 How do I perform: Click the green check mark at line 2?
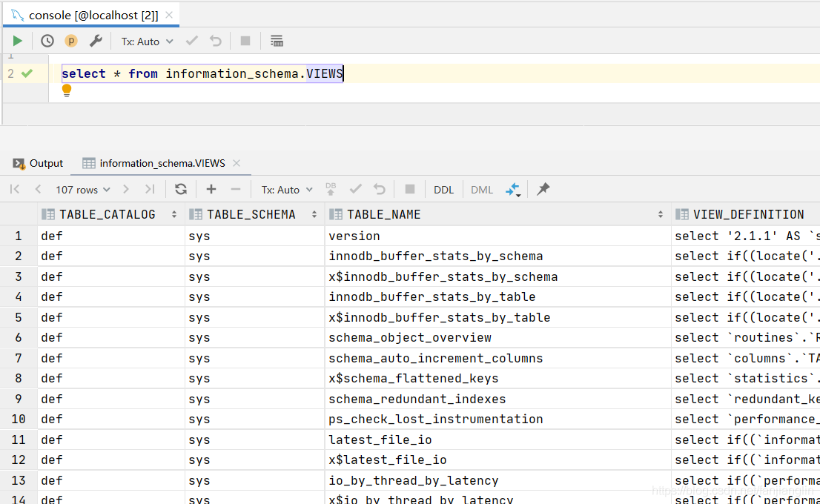point(27,73)
